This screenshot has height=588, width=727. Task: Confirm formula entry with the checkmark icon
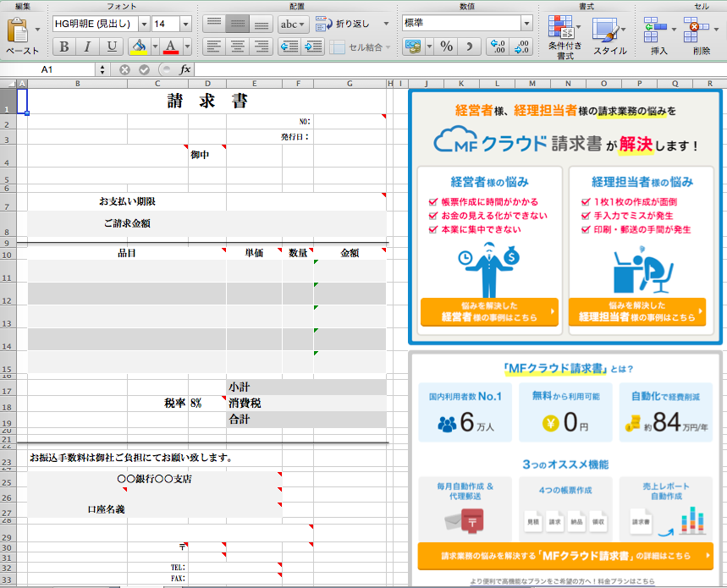point(144,70)
